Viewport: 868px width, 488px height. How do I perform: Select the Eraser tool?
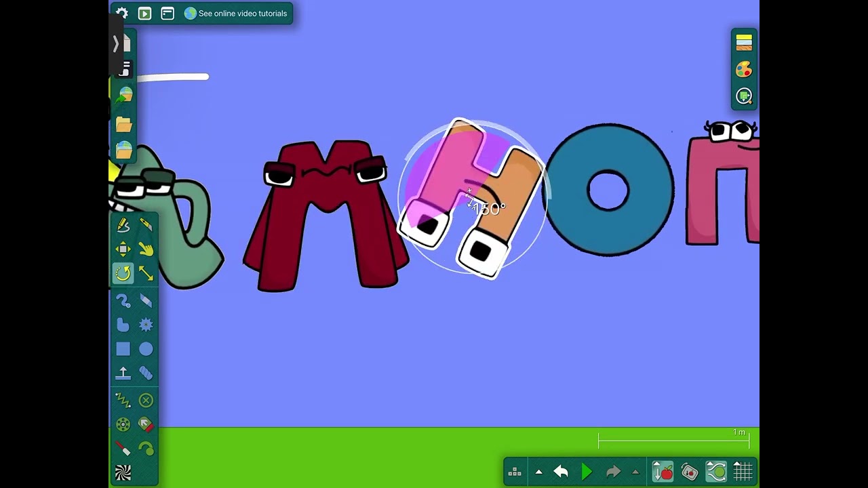pyautogui.click(x=146, y=300)
